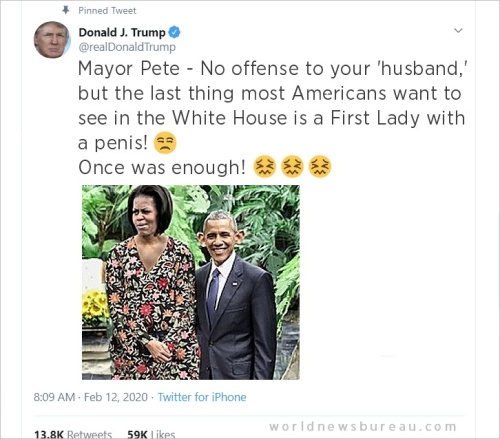This screenshot has height=439, width=500.
Task: Click the blue verified checkmark badge
Action: [x=174, y=32]
